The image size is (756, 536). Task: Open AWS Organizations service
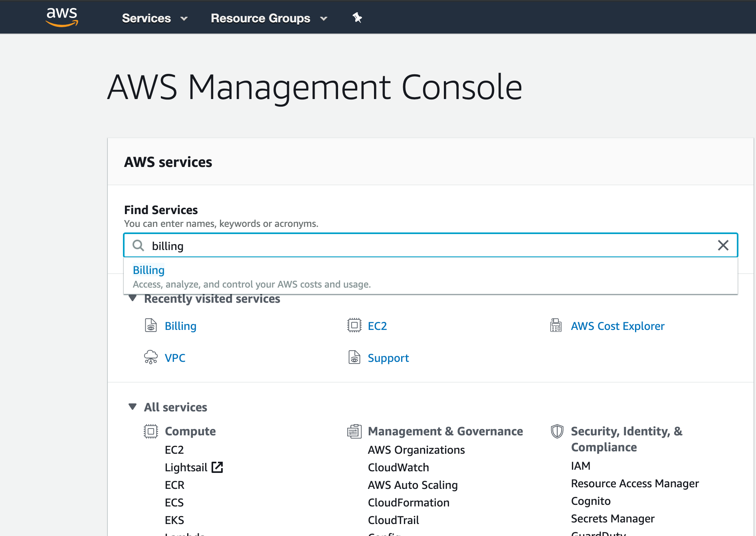pyautogui.click(x=416, y=450)
